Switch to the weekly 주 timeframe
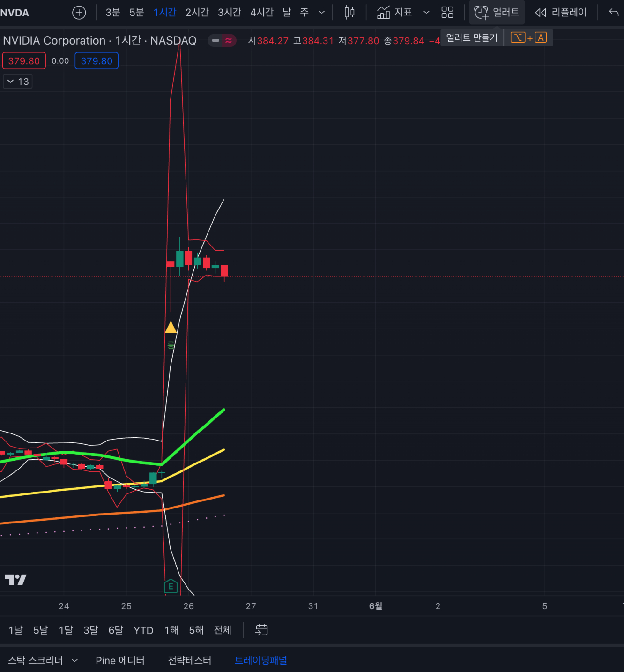The height and width of the screenshot is (672, 624). coord(305,13)
